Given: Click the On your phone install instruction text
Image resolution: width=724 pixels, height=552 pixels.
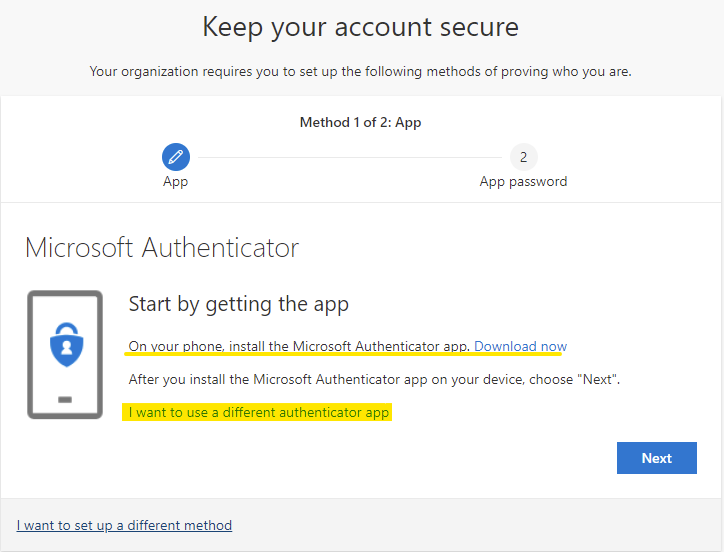Looking at the screenshot, I should [x=299, y=346].
